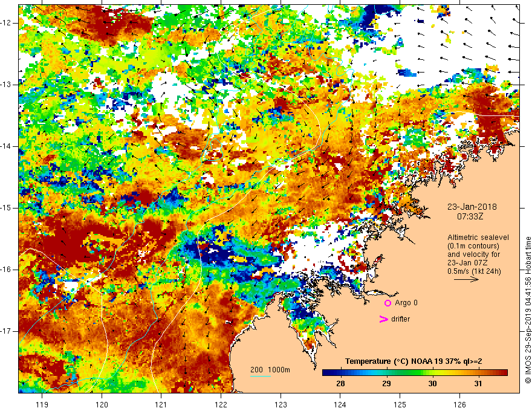Viewport: 532px width, 411px height.
Task: Click the 'drifter' legend label
Action: click(x=400, y=319)
